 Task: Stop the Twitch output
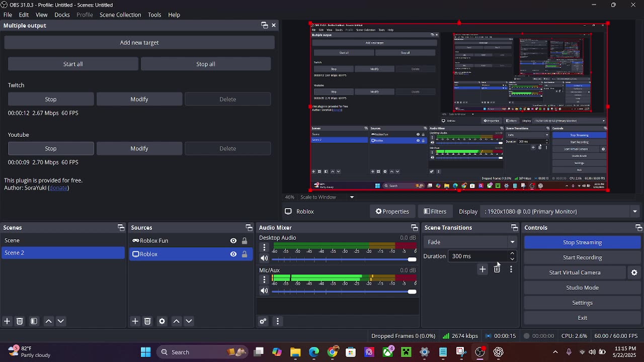[51, 99]
